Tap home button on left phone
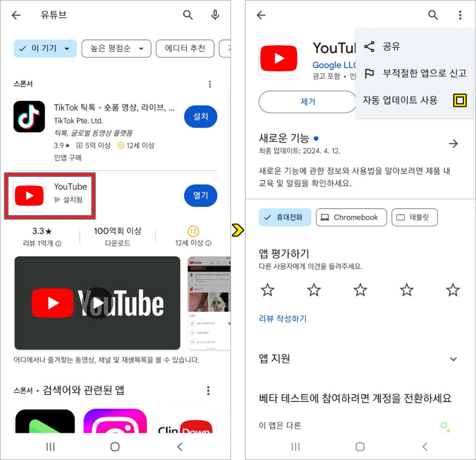476x460 pixels. coord(115,447)
